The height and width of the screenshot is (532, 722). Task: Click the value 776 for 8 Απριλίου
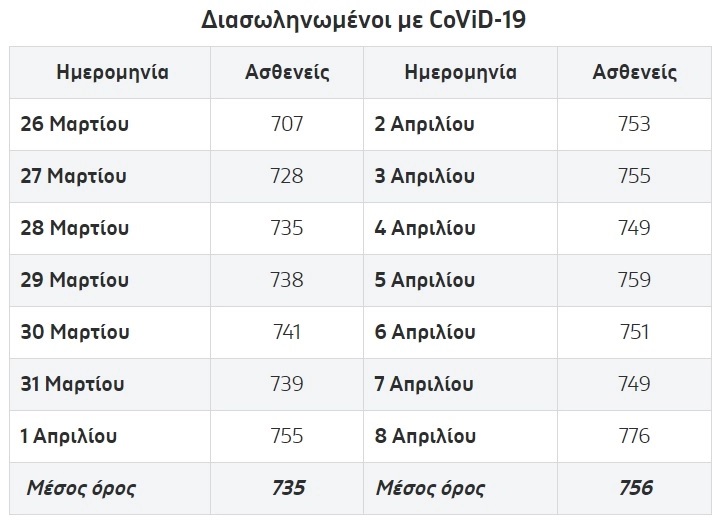click(635, 436)
